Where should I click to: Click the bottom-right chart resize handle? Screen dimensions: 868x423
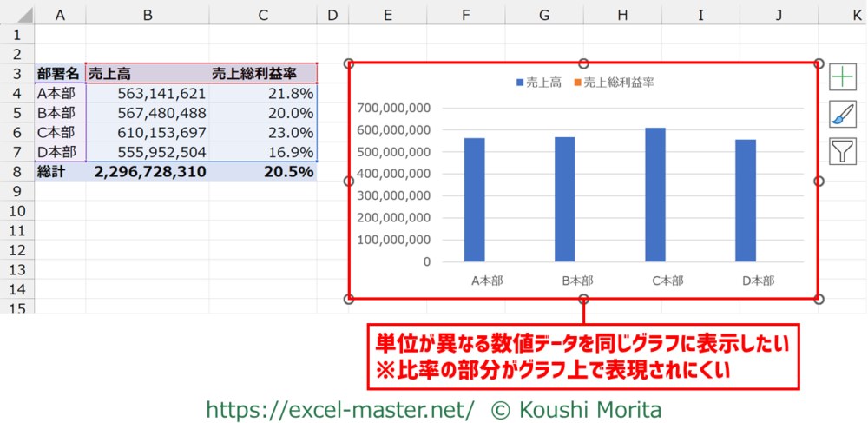(x=819, y=299)
